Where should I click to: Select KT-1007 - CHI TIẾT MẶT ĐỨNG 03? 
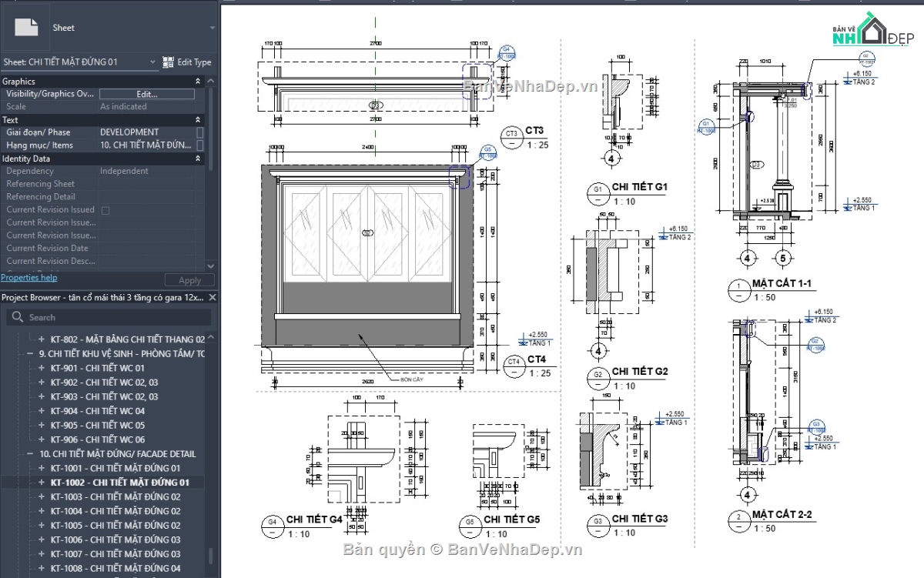tap(115, 554)
